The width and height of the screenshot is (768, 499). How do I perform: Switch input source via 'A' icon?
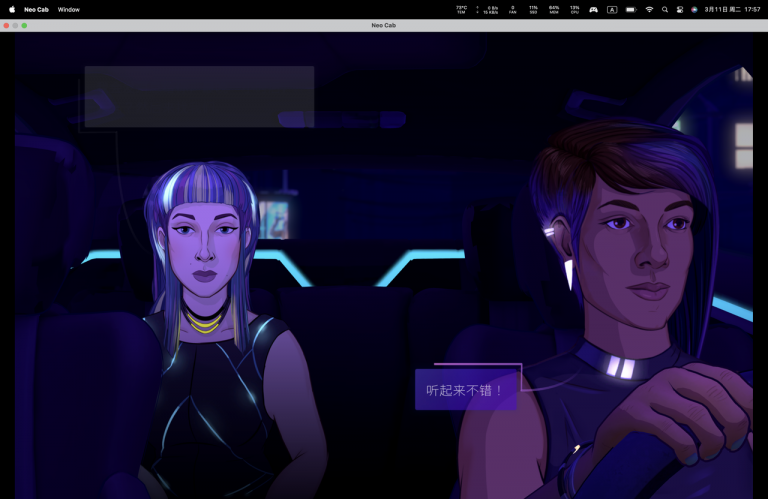pos(612,10)
